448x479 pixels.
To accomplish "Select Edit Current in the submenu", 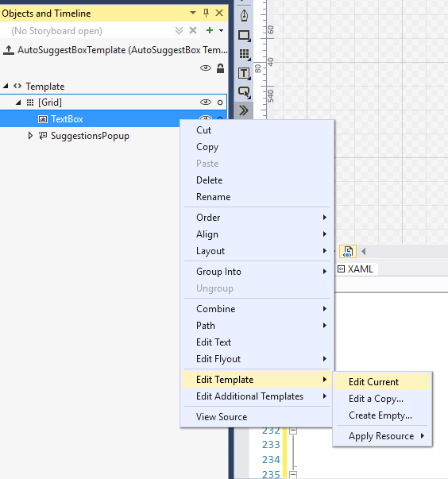I will pyautogui.click(x=382, y=382).
